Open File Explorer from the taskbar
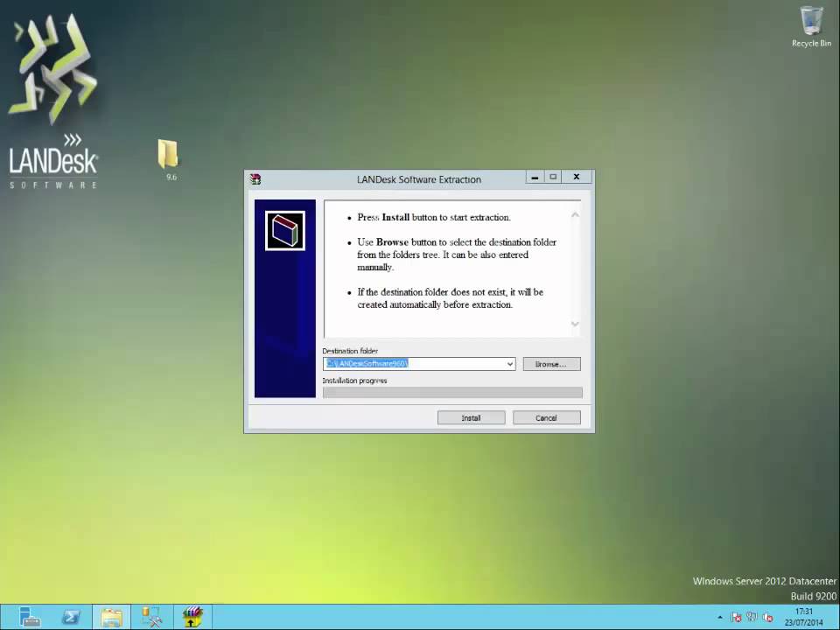 point(111,617)
